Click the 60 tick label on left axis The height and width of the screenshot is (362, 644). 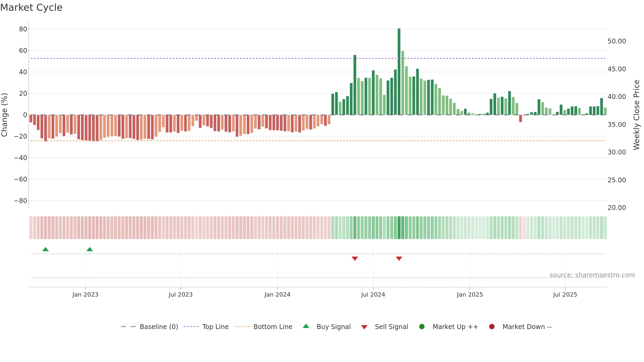point(23,50)
